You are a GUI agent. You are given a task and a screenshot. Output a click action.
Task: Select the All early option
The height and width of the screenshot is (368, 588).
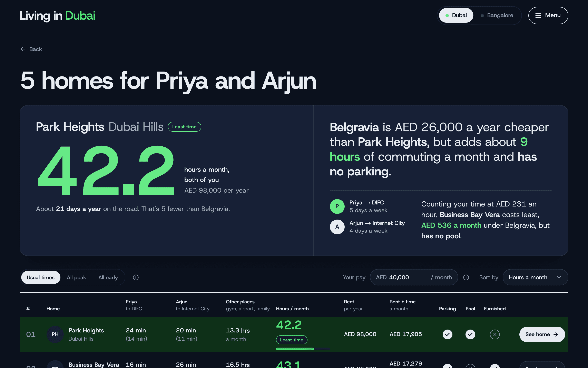point(108,277)
